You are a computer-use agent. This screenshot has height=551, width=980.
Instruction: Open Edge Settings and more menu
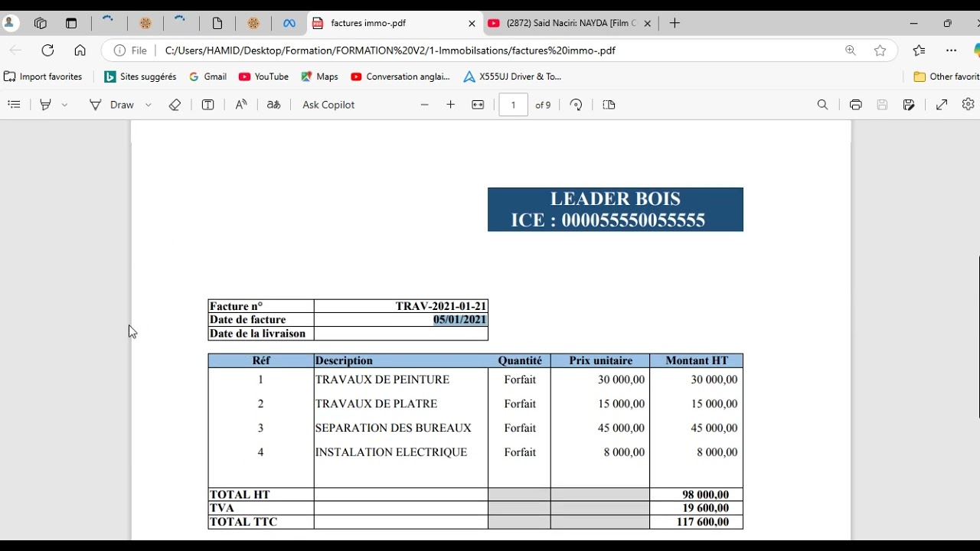[952, 51]
